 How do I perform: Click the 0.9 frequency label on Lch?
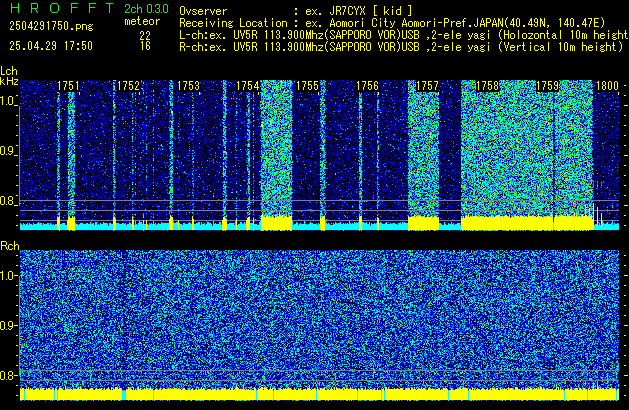coord(8,151)
